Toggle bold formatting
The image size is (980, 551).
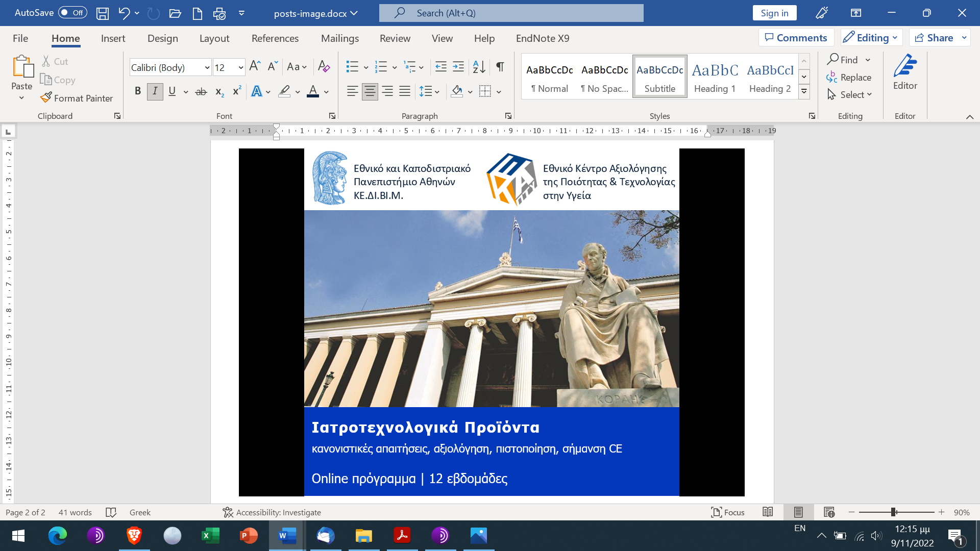pyautogui.click(x=138, y=92)
